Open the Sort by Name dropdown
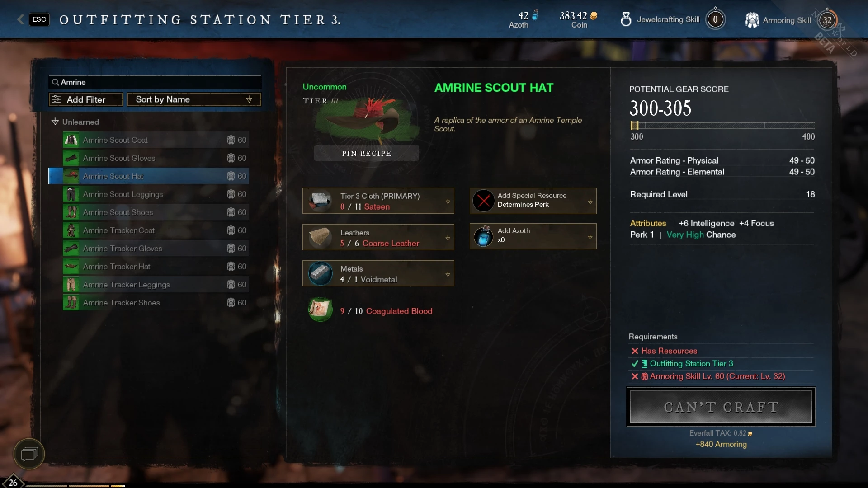 [194, 99]
